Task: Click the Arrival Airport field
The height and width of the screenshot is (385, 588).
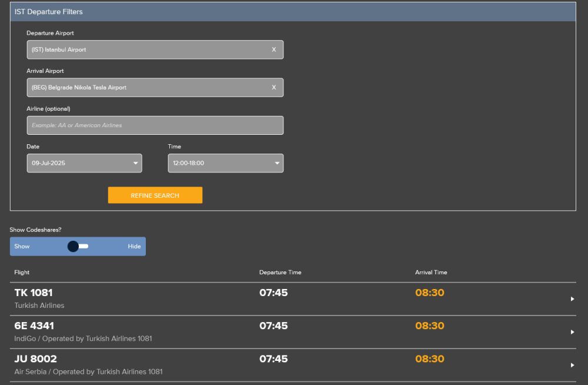Action: (x=147, y=88)
